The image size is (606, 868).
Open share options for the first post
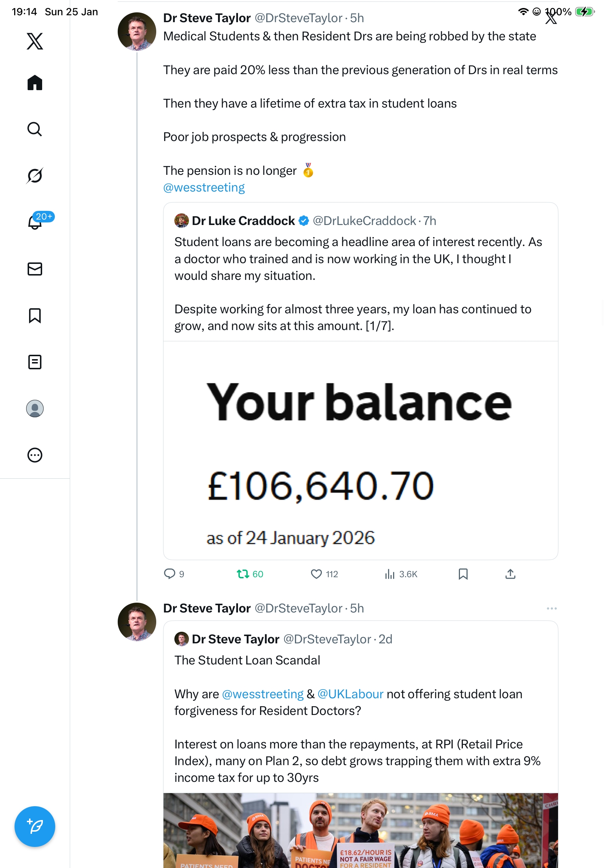(510, 574)
